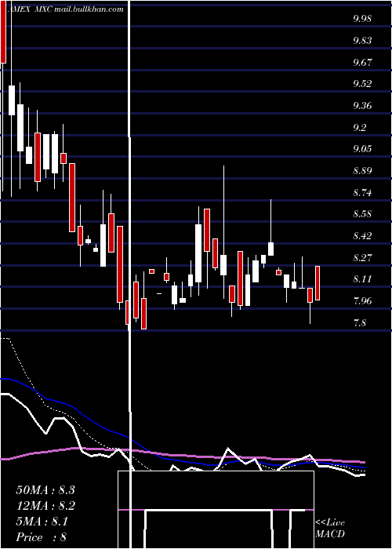Click the Price : 8 value text
Viewport: 392px width, 549px height.
42,537
